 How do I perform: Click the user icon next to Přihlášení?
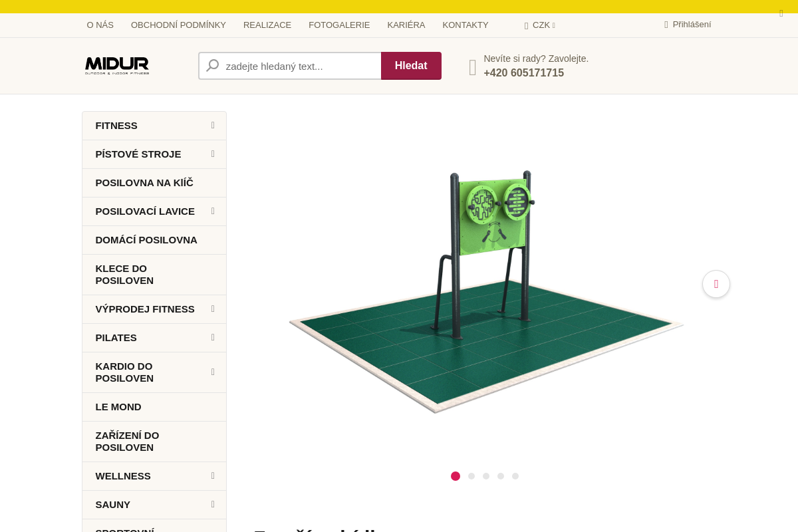point(666,25)
